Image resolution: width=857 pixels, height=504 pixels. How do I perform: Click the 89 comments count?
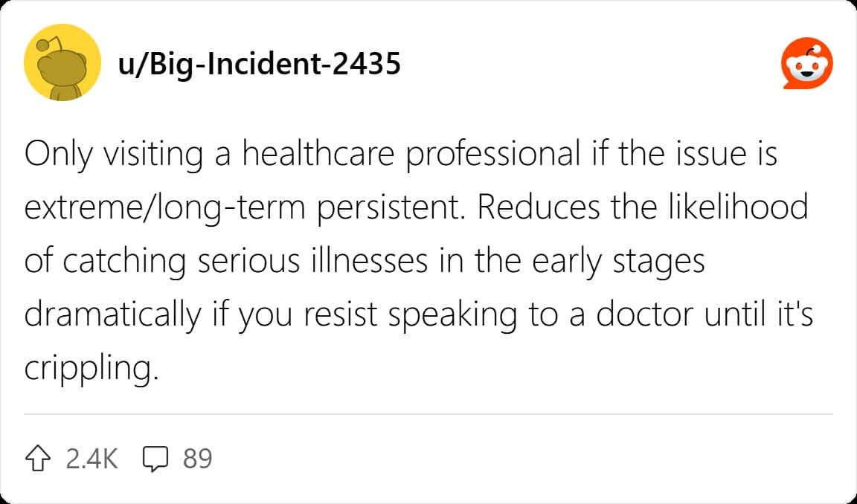click(197, 459)
